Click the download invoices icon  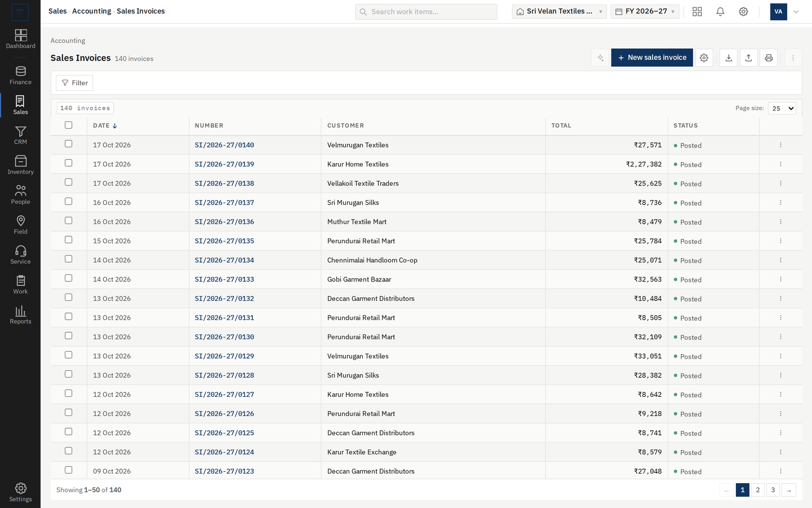point(729,58)
